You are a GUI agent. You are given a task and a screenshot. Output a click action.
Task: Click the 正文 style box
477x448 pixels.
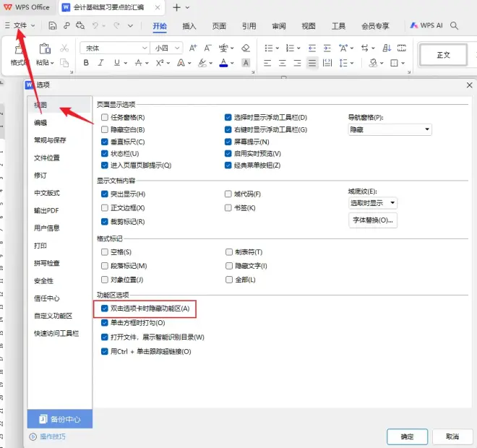[x=443, y=55]
